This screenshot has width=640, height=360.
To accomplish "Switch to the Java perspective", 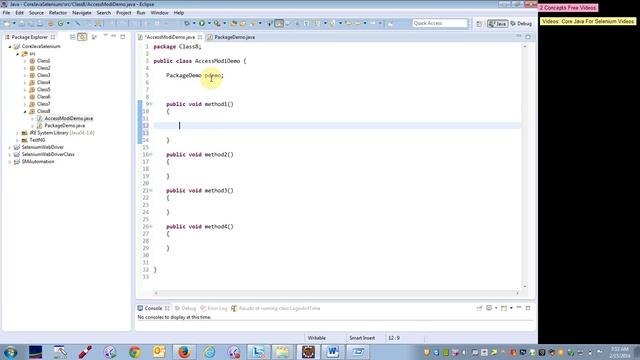I will pyautogui.click(x=498, y=24).
